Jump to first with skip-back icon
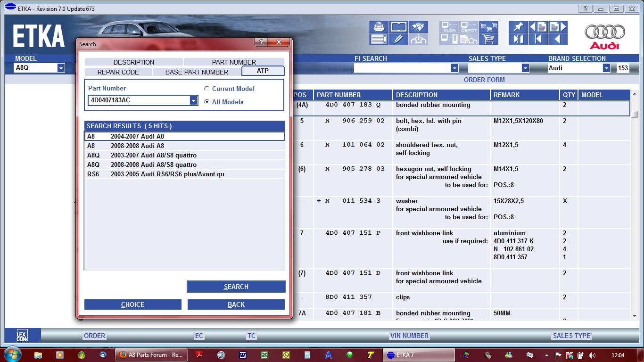This screenshot has width=644, height=362. [x=538, y=40]
